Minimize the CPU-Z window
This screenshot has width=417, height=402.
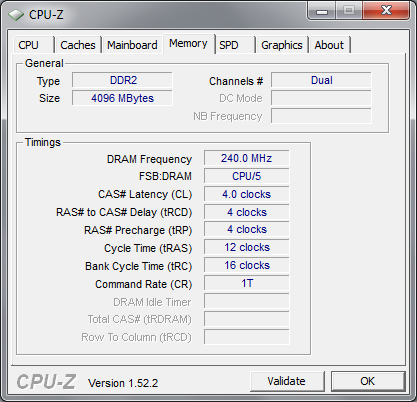[x=322, y=11]
